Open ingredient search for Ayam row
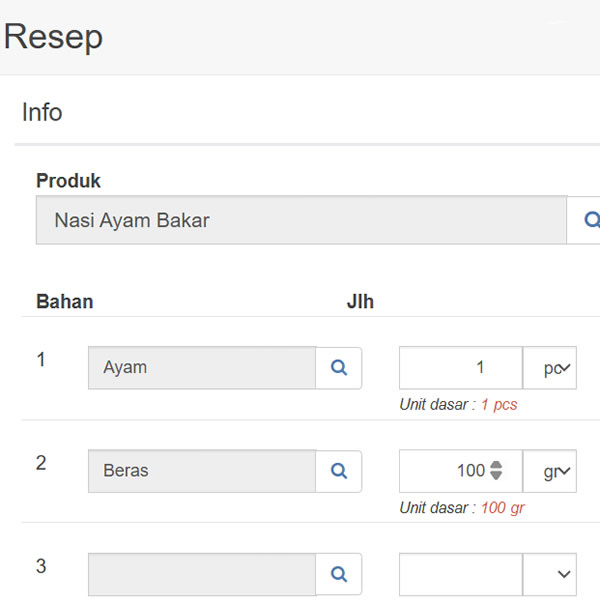The image size is (600, 600). coord(339,368)
